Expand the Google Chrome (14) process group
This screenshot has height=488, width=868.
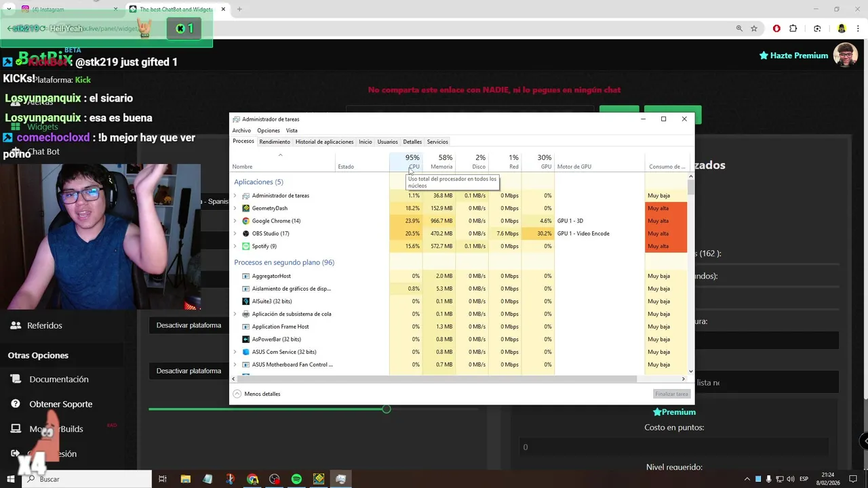[235, 221]
